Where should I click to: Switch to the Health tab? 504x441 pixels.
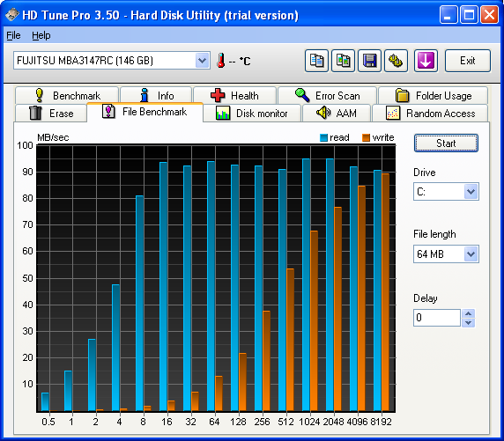(x=234, y=95)
